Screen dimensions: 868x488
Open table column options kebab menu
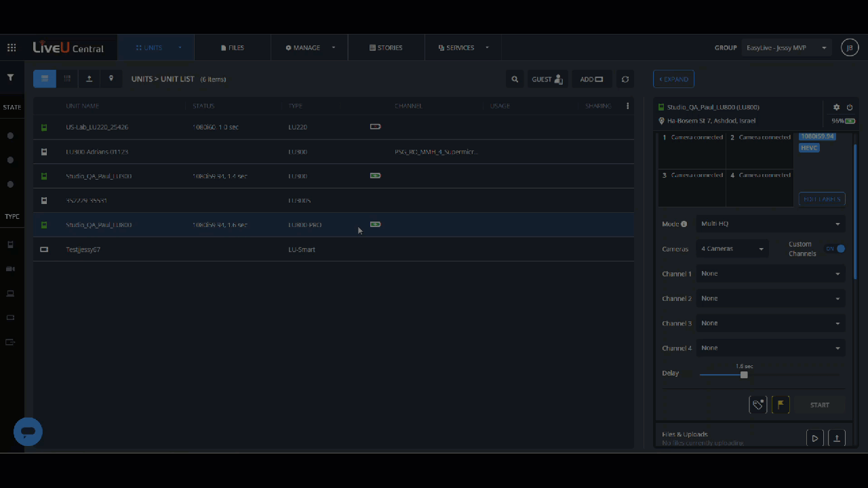pos(627,106)
